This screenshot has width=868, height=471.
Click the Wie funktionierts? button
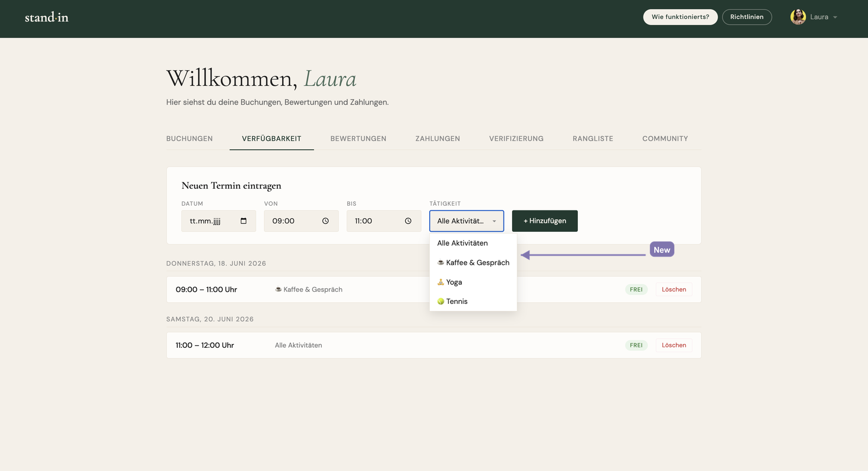click(x=680, y=17)
